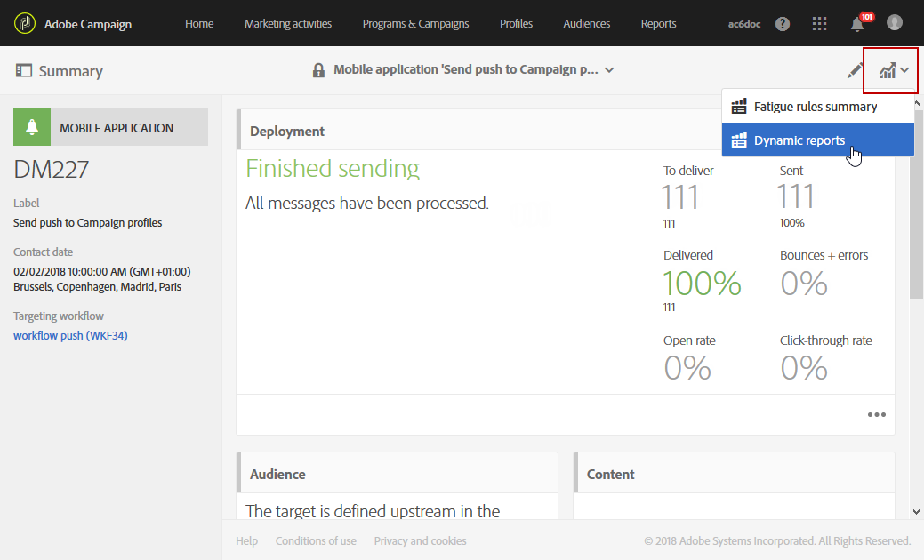
Task: Click the Open rate 0% value
Action: pos(687,368)
